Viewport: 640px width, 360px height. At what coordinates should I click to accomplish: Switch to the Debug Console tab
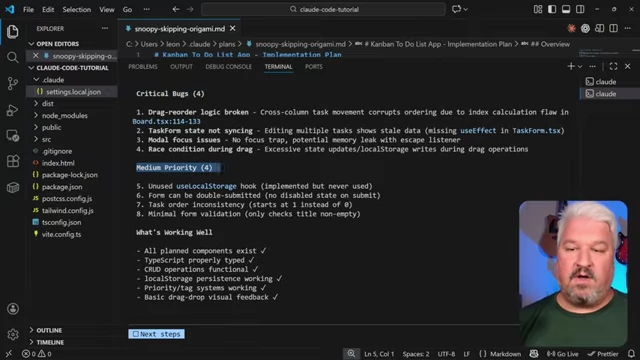(229, 67)
